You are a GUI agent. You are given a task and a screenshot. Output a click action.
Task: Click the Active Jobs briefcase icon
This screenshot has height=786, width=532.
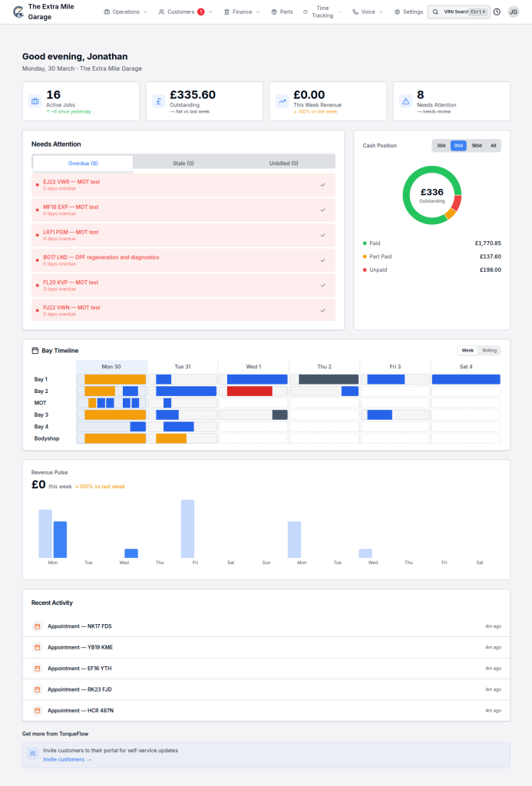[35, 101]
